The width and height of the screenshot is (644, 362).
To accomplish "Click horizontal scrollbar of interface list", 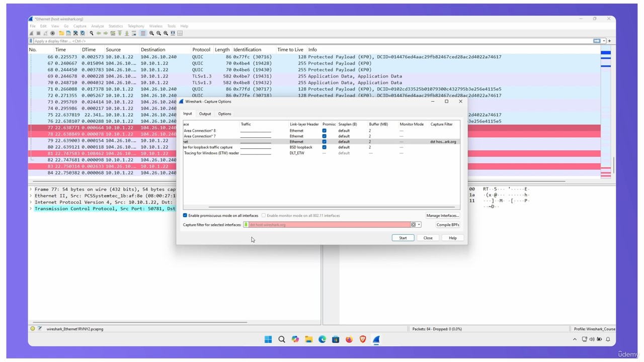I will (332, 207).
